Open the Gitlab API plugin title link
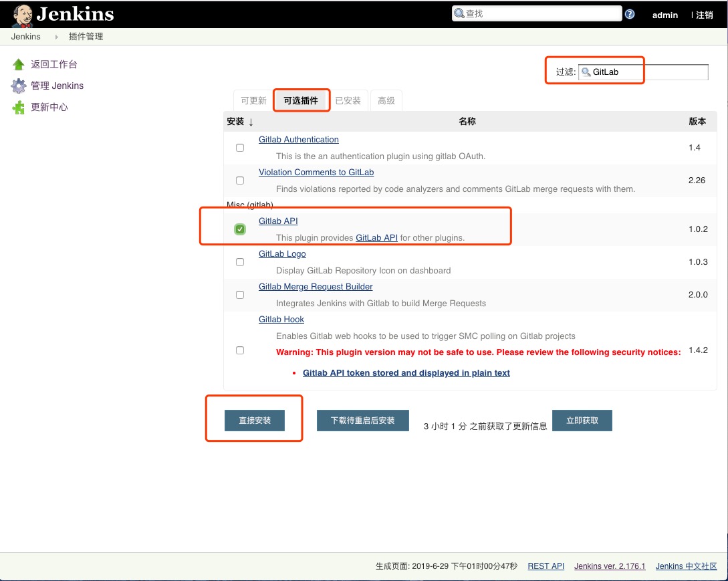 [278, 221]
